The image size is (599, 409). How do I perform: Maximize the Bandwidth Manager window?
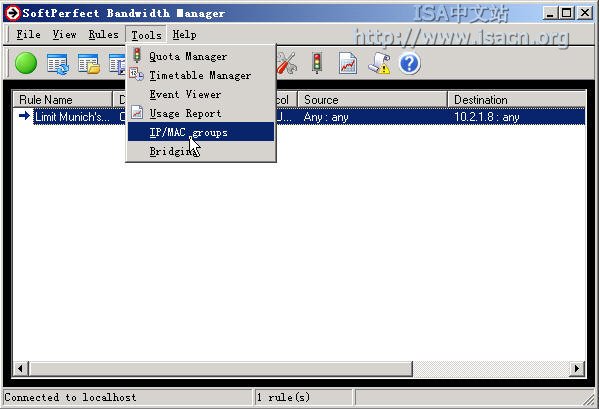click(x=566, y=13)
